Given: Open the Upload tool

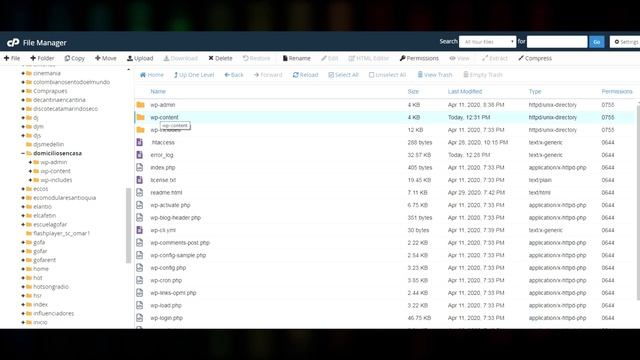Looking at the screenshot, I should (x=140, y=58).
